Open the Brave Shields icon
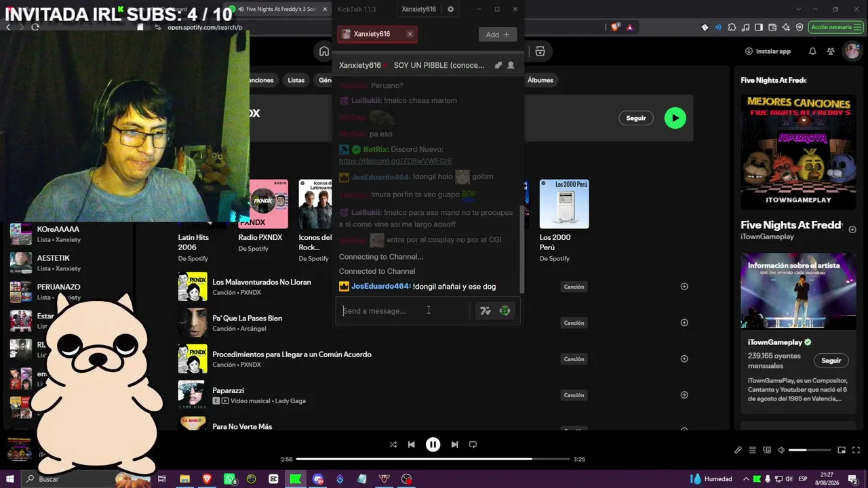868x488 pixels. (615, 27)
